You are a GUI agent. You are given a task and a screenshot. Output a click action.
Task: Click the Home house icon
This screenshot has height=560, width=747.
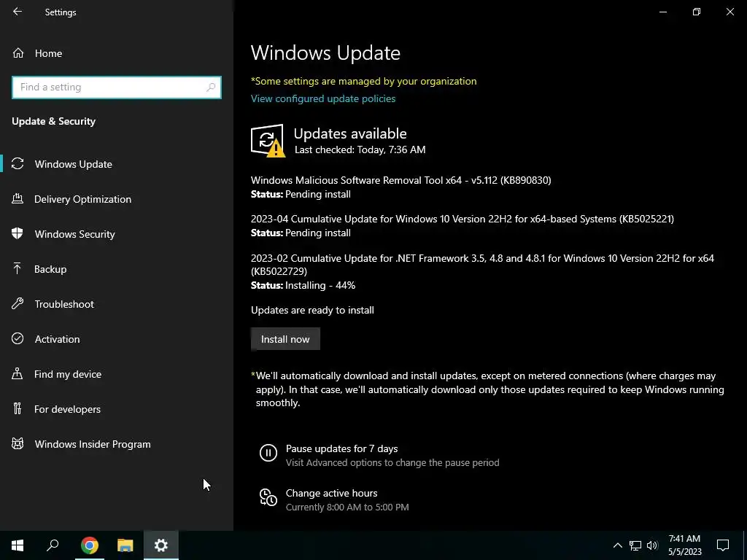click(18, 53)
